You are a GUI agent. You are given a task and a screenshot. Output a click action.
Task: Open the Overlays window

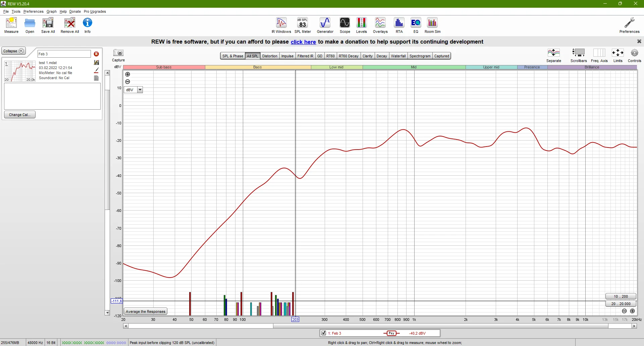[x=380, y=25]
